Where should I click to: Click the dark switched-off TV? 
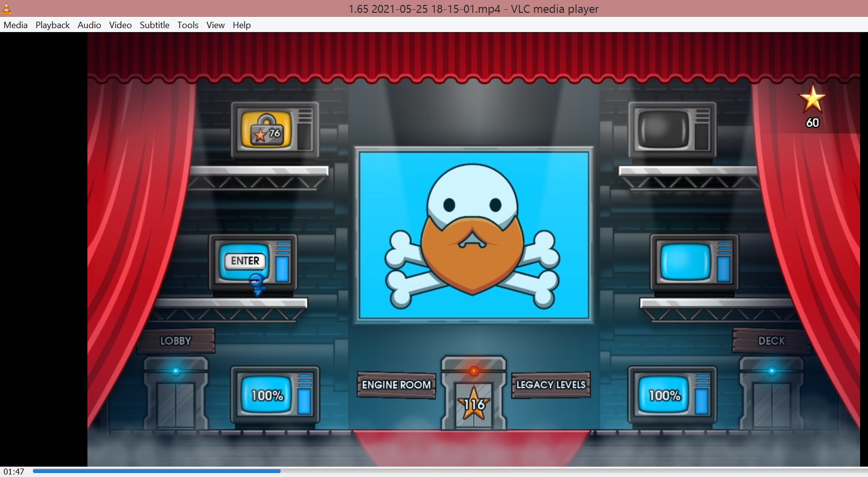(672, 130)
